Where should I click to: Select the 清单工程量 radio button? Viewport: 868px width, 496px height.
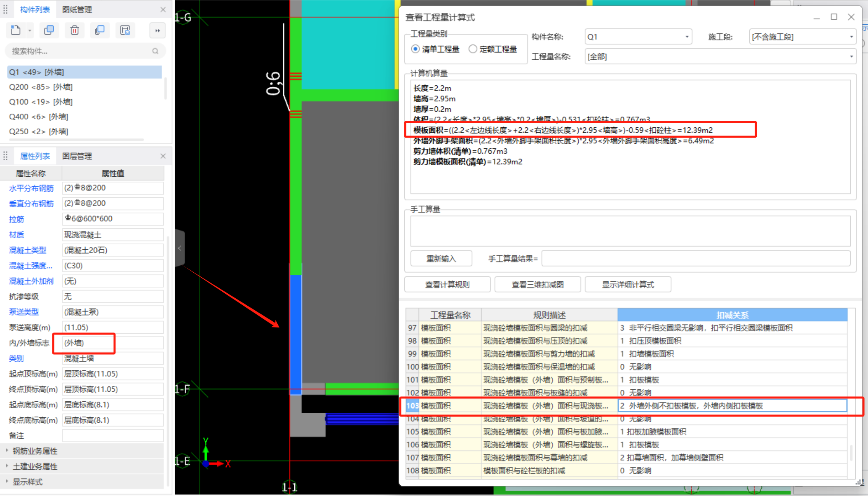415,49
